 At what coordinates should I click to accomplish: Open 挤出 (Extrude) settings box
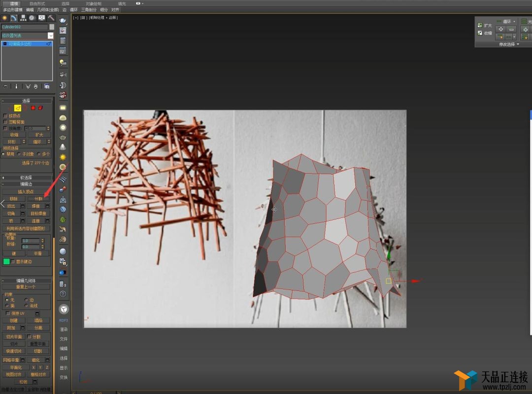pos(23,206)
